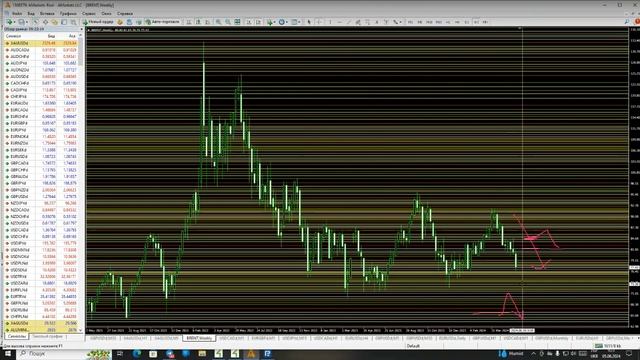Image resolution: width=640 pixels, height=360 pixels.
Task: Select the crosshair tool
Action: coord(319,22)
